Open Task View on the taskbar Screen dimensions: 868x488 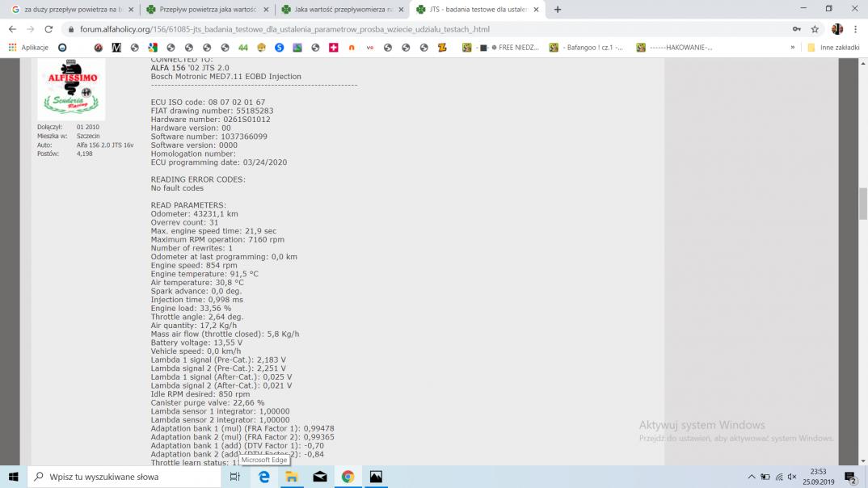pos(234,477)
